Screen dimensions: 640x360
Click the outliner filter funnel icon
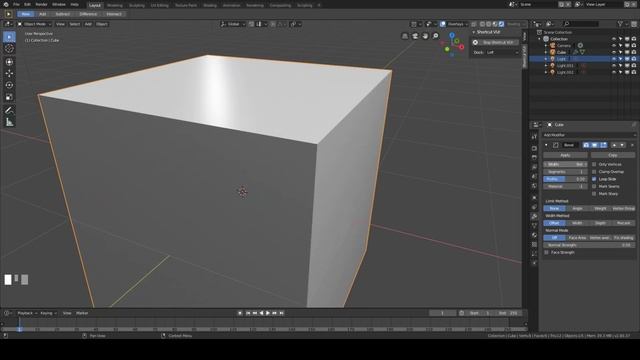[620, 24]
